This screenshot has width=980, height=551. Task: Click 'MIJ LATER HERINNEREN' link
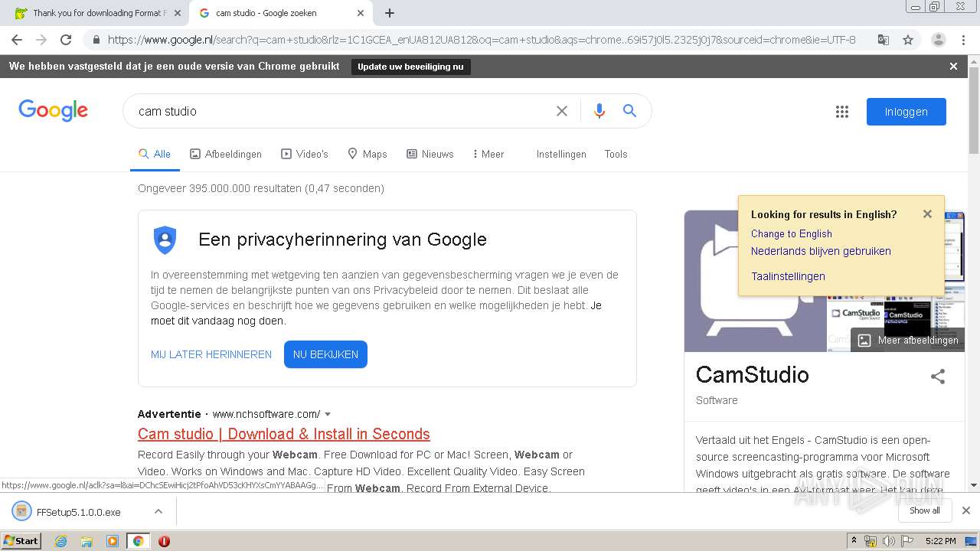(x=211, y=354)
